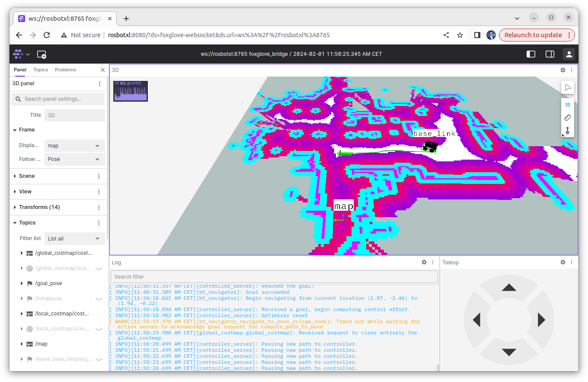Viewport: 588px width, 382px height.
Task: Switch to the Topics tab
Action: pyautogui.click(x=41, y=70)
